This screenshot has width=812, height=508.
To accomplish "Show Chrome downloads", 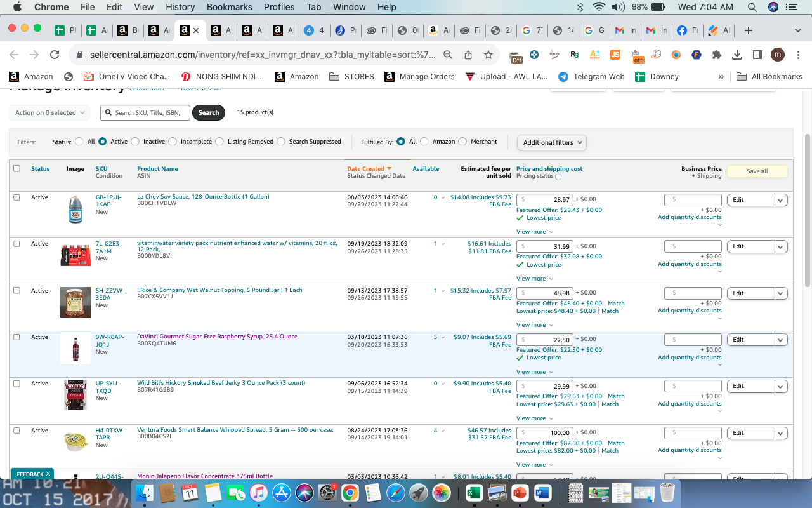I will click(737, 55).
